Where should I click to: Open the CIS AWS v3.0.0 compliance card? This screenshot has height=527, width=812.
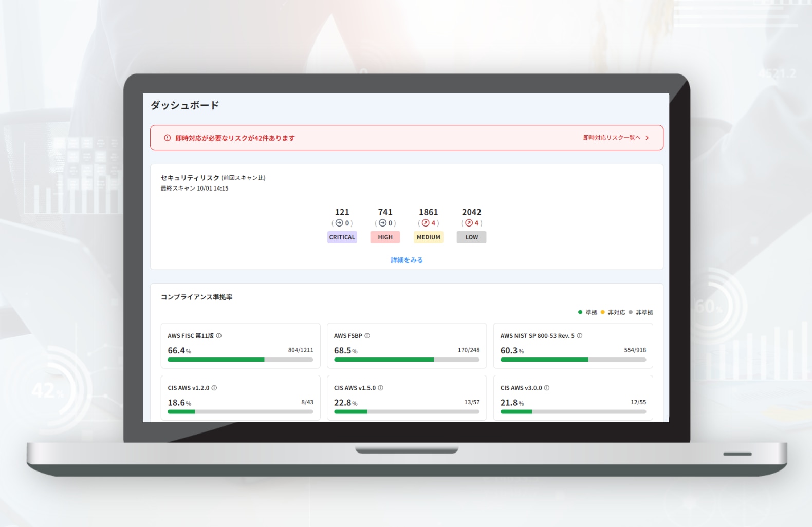pyautogui.click(x=573, y=397)
